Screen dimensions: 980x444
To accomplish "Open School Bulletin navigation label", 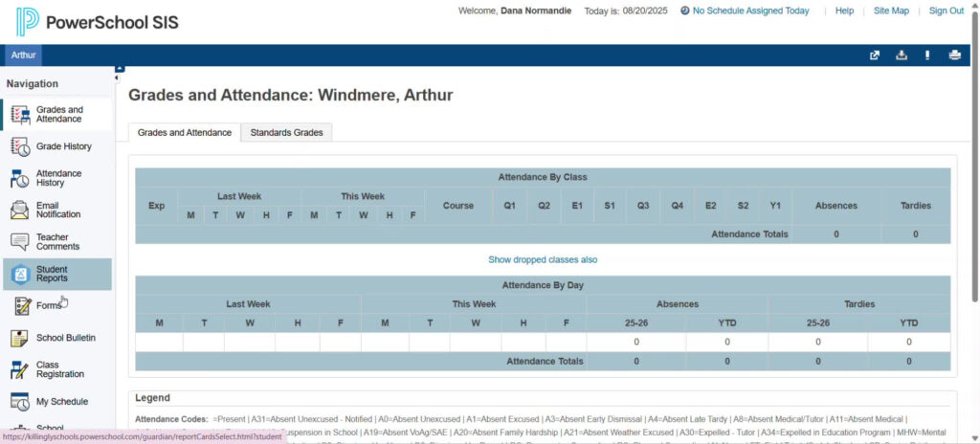I will pyautogui.click(x=66, y=338).
